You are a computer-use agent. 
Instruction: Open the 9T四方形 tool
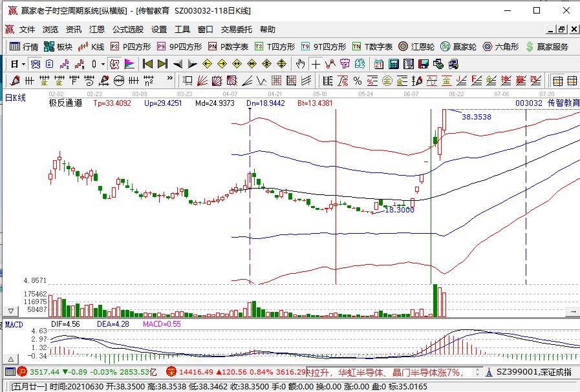324,46
